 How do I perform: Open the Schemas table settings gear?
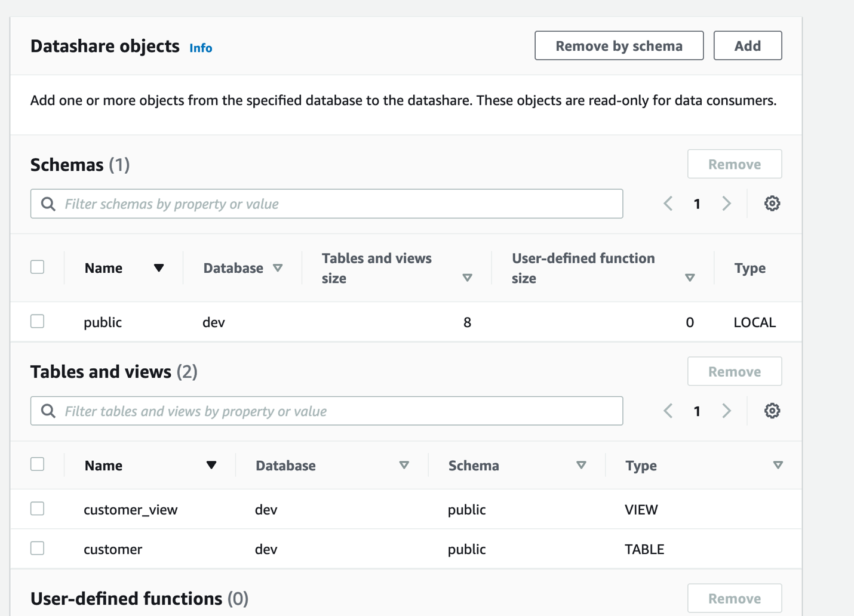pos(772,204)
